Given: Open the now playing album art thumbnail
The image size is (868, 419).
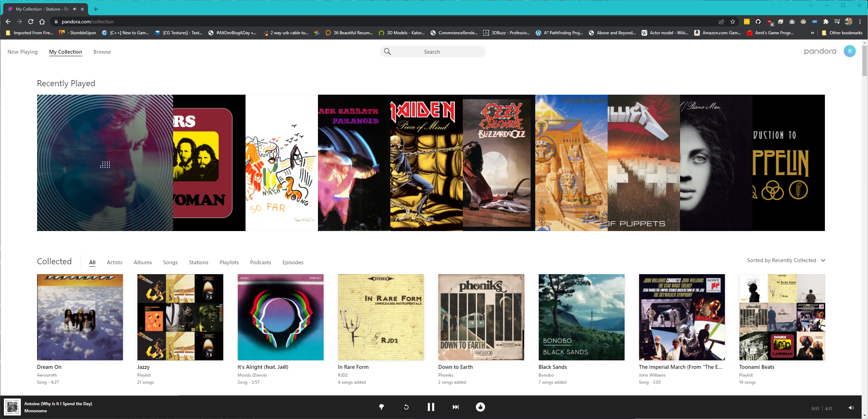Looking at the screenshot, I should tap(12, 407).
